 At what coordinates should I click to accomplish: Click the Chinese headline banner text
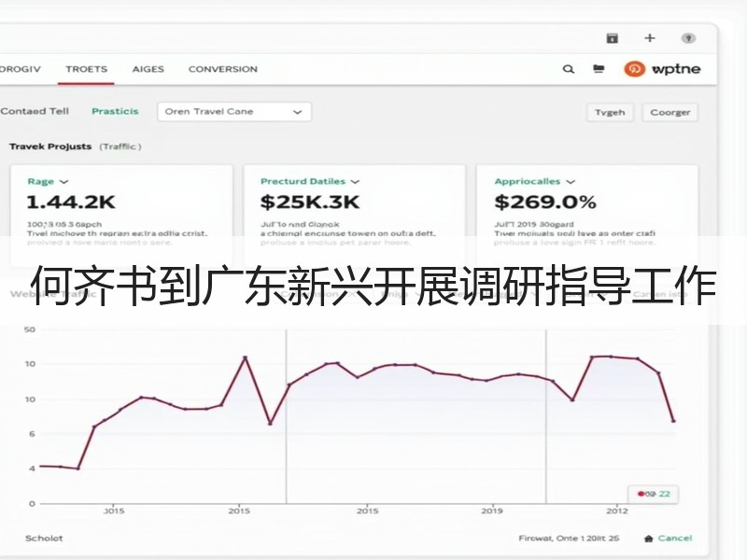(373, 286)
